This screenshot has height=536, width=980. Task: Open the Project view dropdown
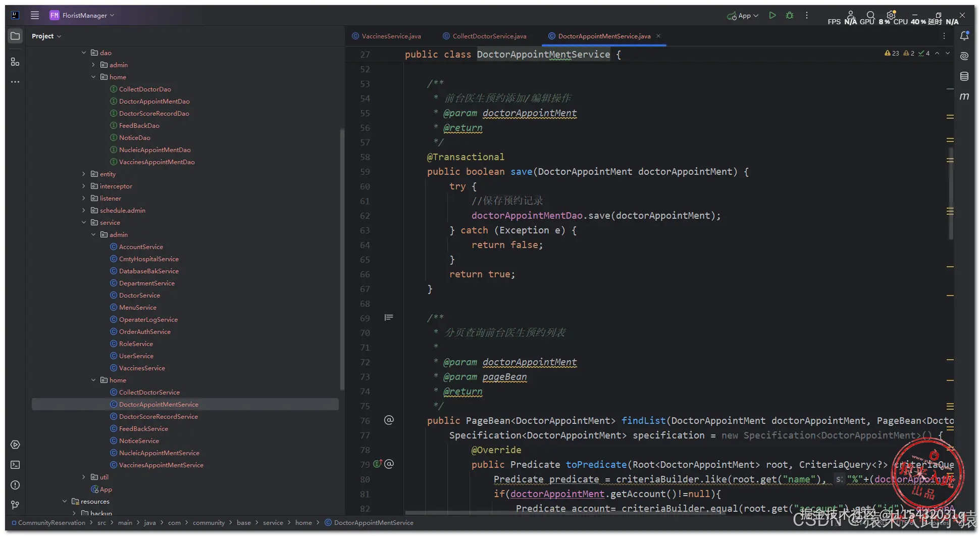pyautogui.click(x=46, y=36)
